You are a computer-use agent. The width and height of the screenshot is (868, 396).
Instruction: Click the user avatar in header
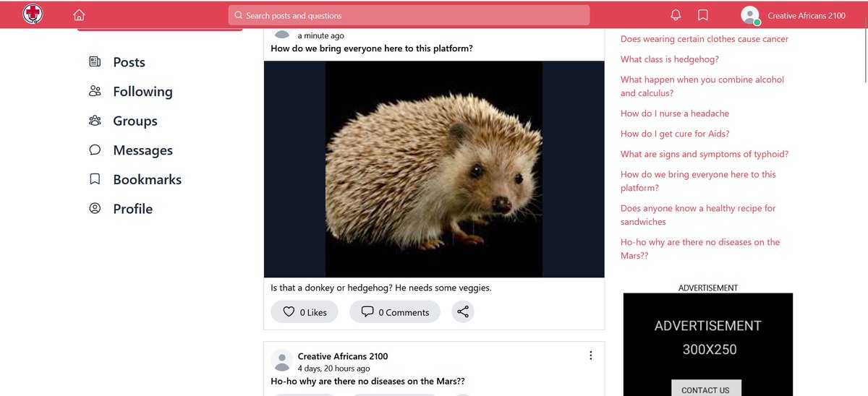coord(751,15)
